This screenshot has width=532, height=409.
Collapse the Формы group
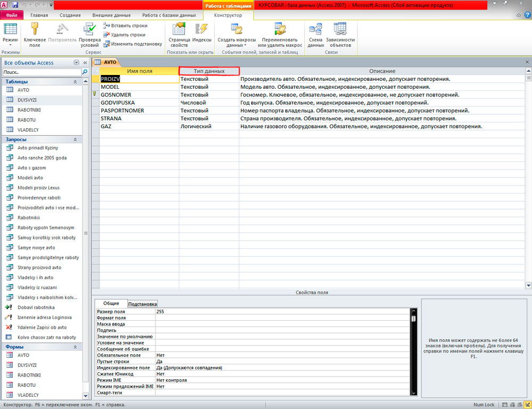(75, 347)
